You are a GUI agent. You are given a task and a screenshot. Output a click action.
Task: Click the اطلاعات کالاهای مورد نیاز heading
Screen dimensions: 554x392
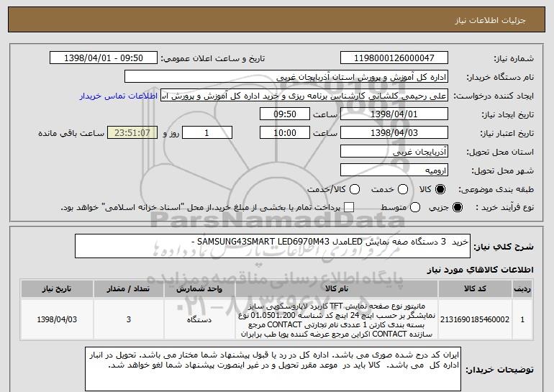tap(480, 270)
